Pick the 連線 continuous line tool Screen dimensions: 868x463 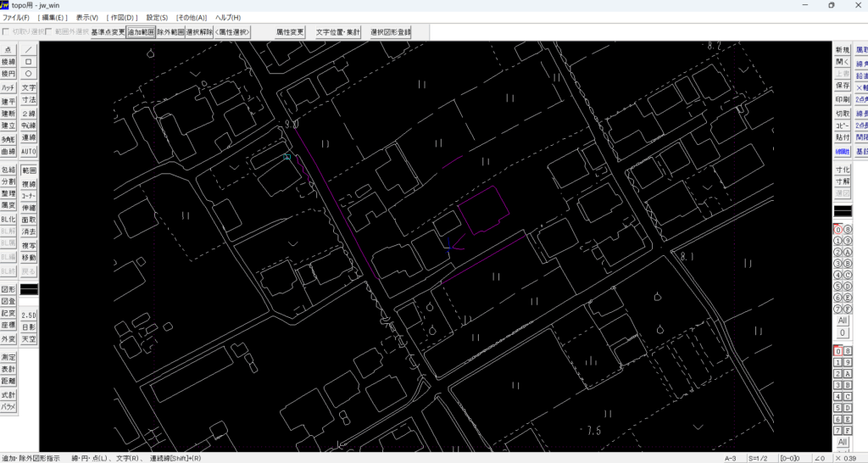click(x=29, y=138)
